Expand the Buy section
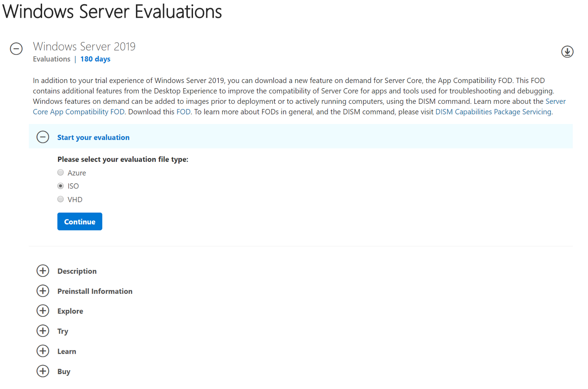 click(x=43, y=371)
